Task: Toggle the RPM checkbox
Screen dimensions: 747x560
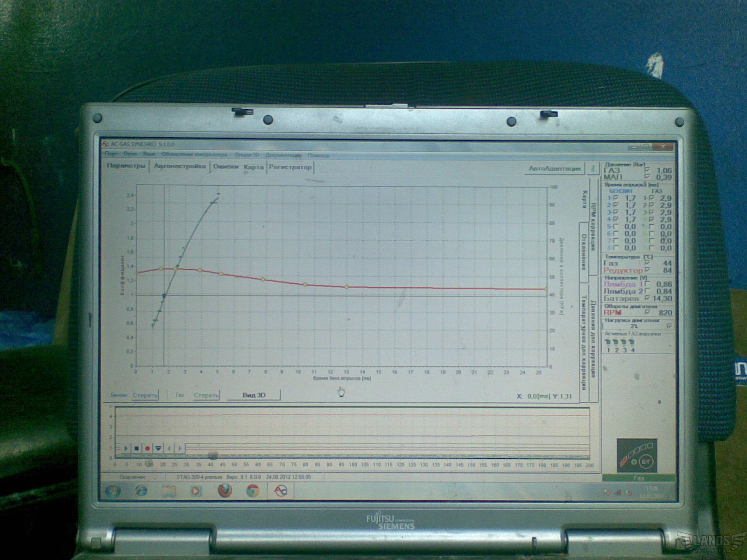Action: tap(647, 313)
